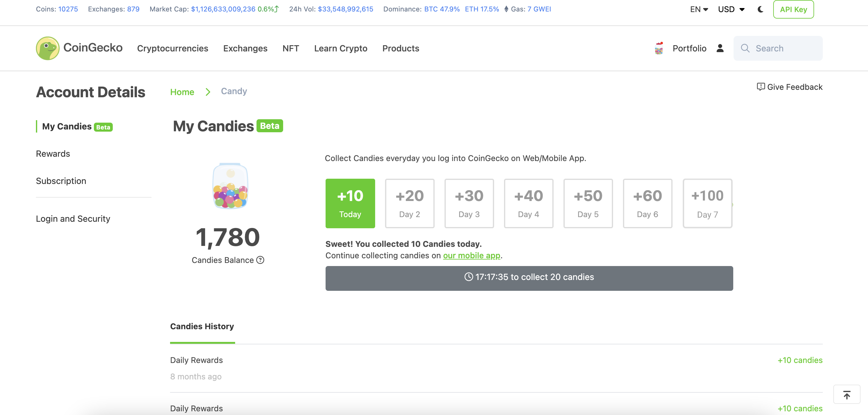Select the +100 Day 7 reward tile

point(707,203)
